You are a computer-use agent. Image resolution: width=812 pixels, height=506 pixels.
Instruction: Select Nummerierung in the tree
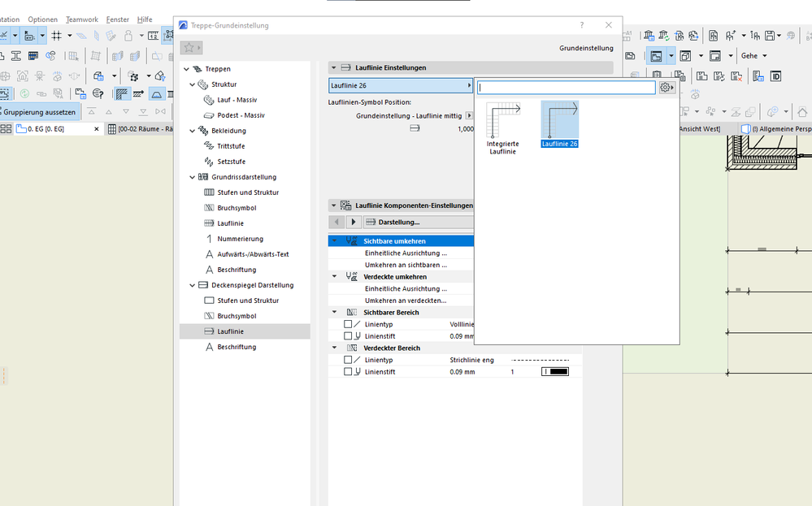pyautogui.click(x=241, y=239)
